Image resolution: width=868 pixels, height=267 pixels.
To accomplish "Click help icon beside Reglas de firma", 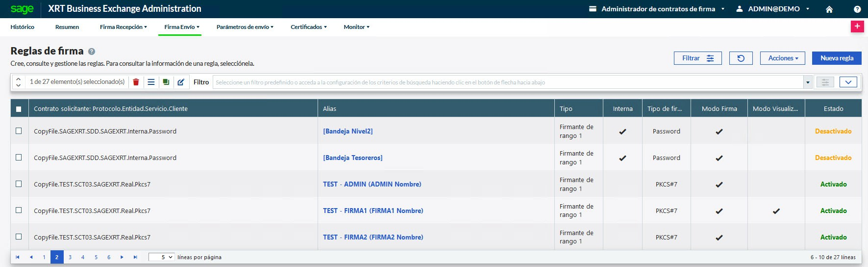I will pyautogui.click(x=92, y=52).
